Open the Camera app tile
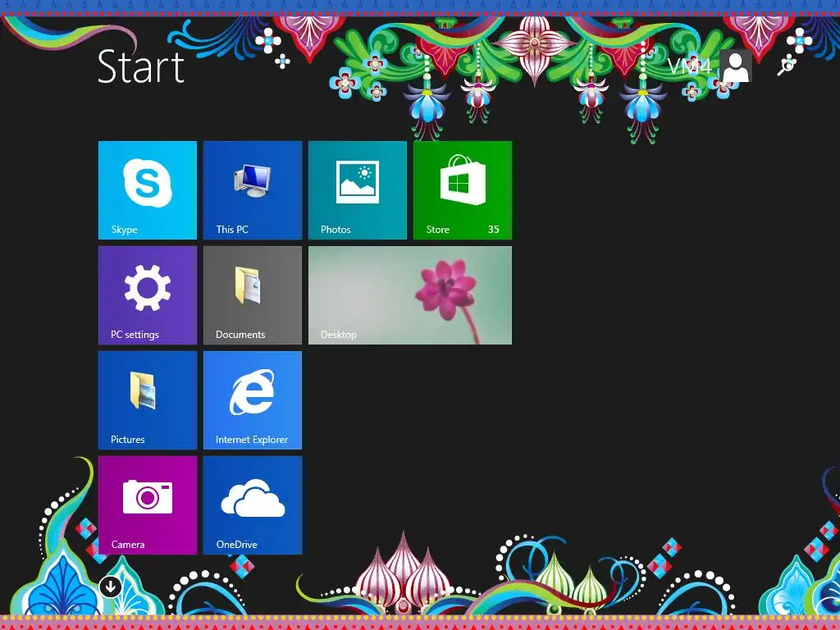 148,505
